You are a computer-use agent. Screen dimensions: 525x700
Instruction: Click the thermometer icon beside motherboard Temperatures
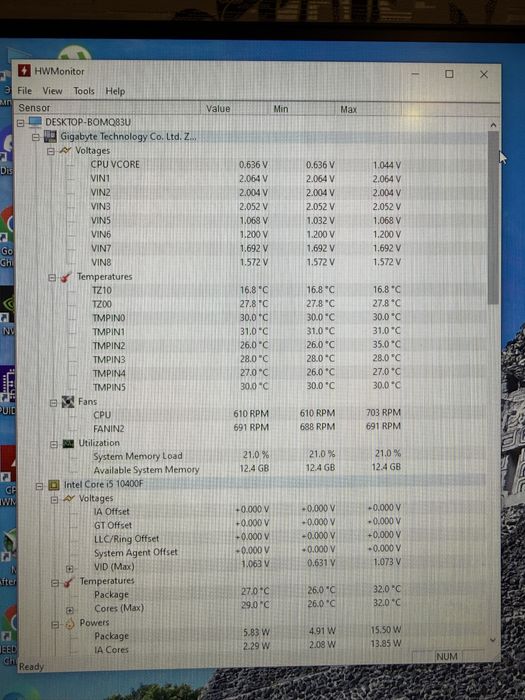click(x=66, y=277)
